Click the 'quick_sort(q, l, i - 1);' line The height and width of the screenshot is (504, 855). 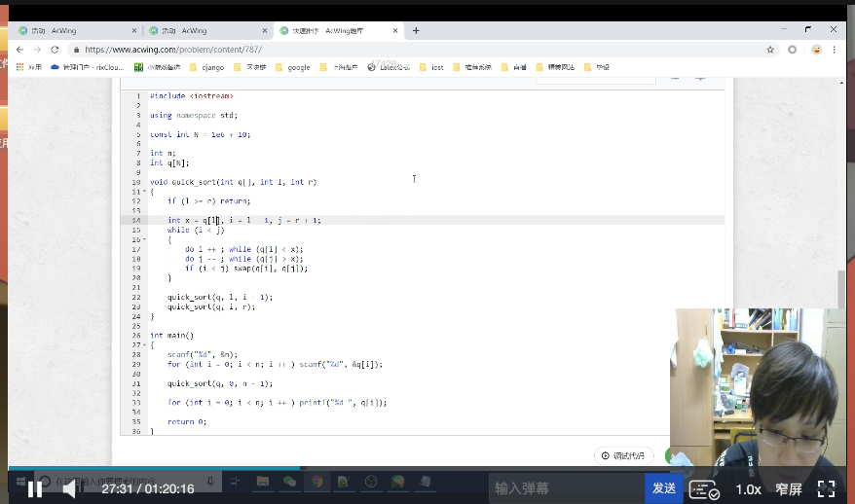(220, 297)
